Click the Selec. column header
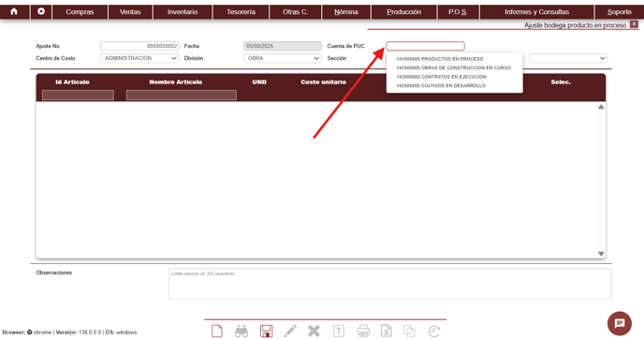The image size is (644, 339). click(561, 82)
